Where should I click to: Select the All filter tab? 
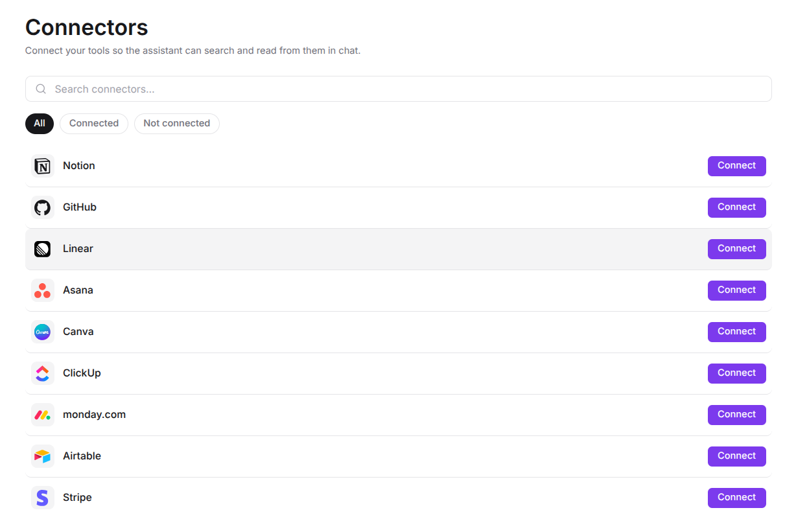[x=40, y=124]
